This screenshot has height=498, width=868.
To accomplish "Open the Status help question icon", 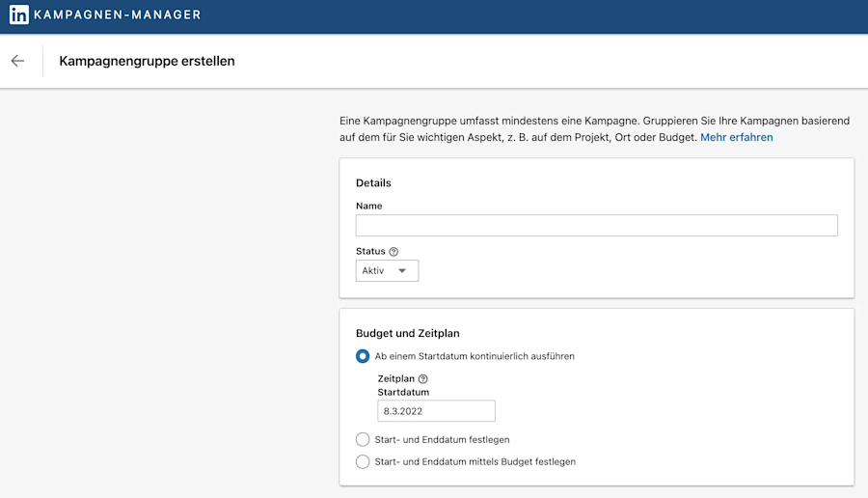I will pos(393,252).
